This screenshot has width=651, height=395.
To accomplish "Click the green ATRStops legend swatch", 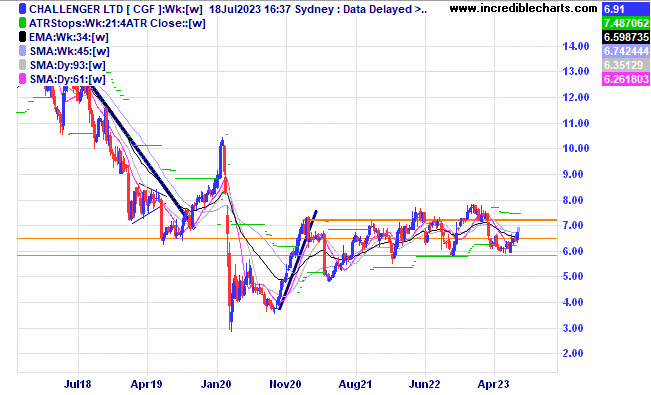I will point(22,23).
